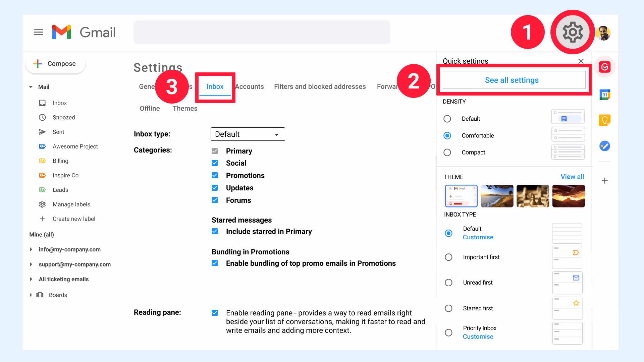Toggle the Social category checkbox
This screenshot has height=362, width=644.
(215, 163)
